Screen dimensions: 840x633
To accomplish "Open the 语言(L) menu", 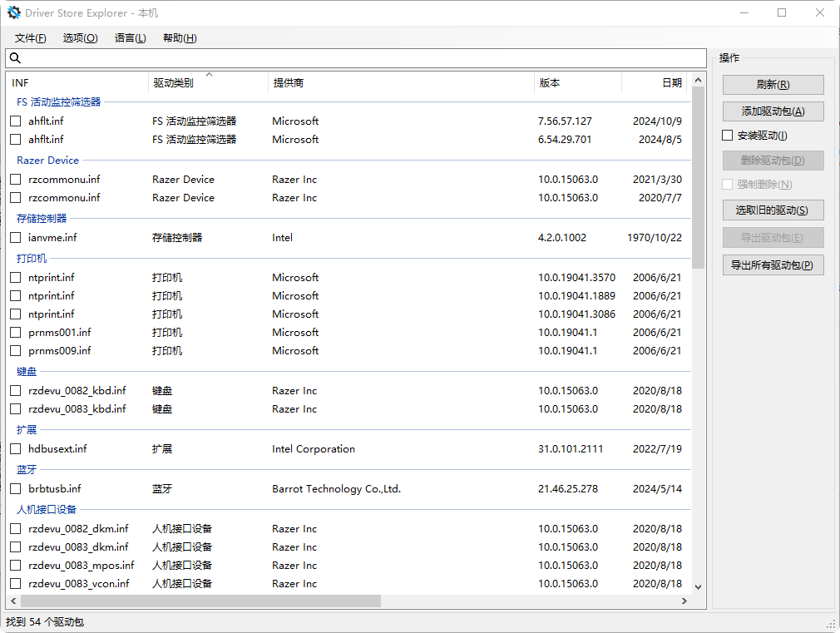I will tap(131, 38).
